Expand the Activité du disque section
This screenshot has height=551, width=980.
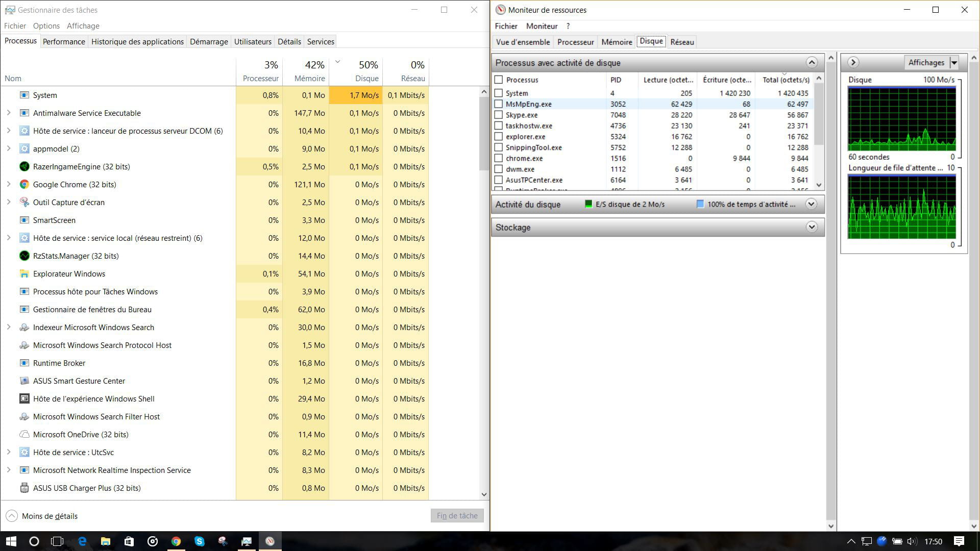811,204
